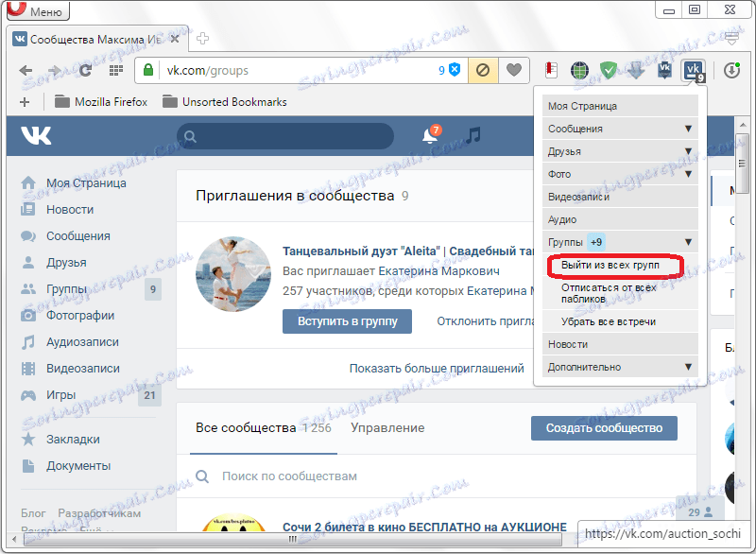Select Новости in extension menu
Screen dimensions: 756x554
[620, 344]
